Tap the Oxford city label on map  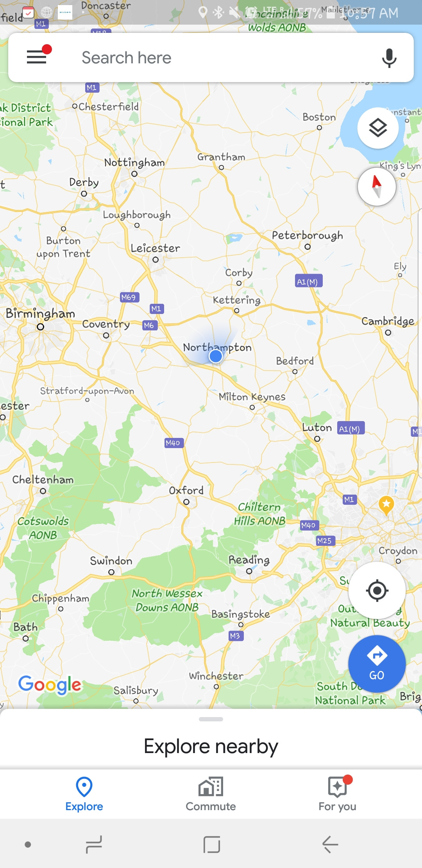point(186,490)
